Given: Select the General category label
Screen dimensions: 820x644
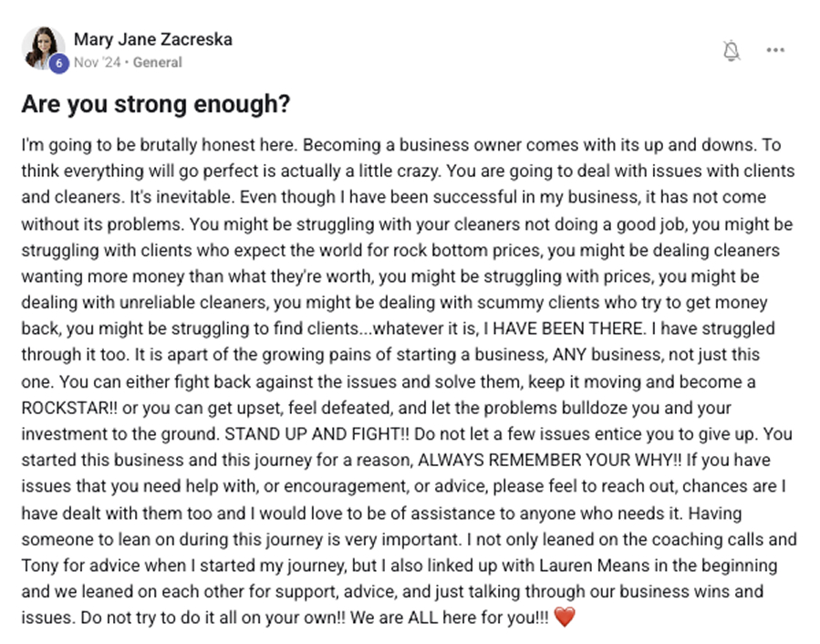Looking at the screenshot, I should click(x=158, y=63).
